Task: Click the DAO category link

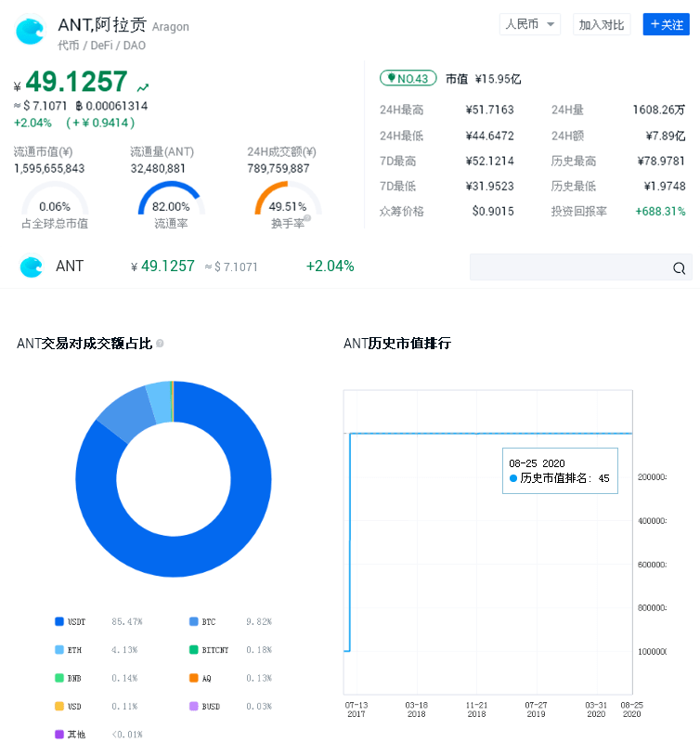Action: click(x=135, y=46)
